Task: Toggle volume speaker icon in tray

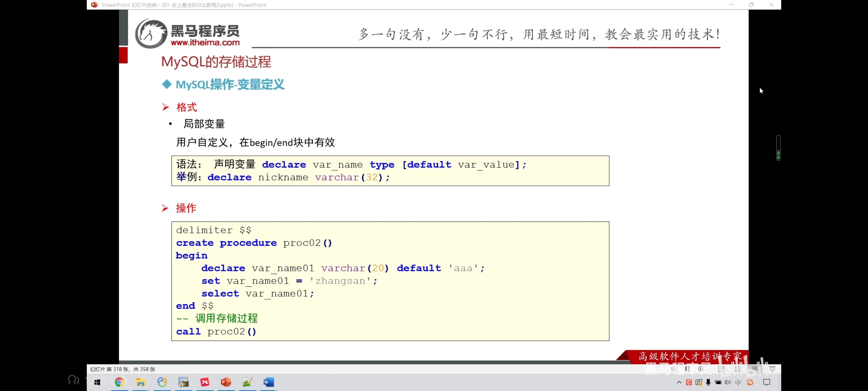Action: tap(728, 382)
